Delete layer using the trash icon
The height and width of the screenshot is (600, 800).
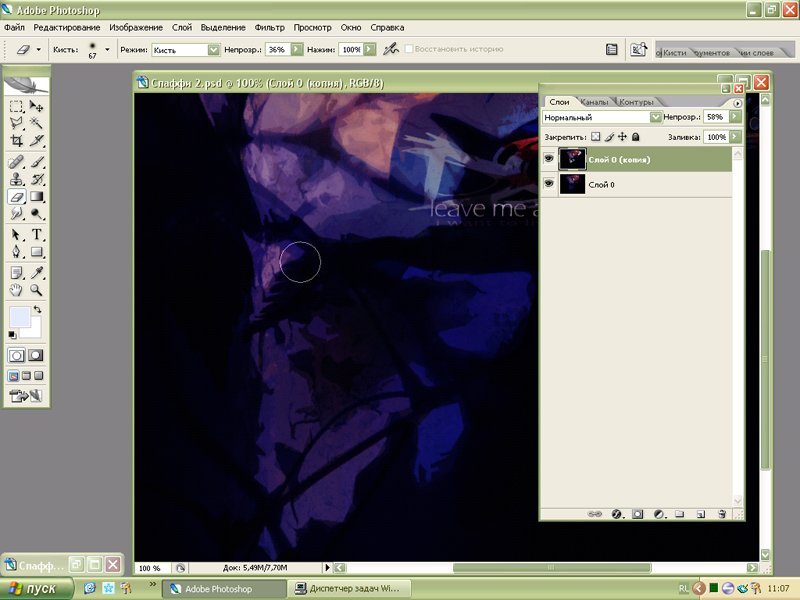pyautogui.click(x=722, y=514)
